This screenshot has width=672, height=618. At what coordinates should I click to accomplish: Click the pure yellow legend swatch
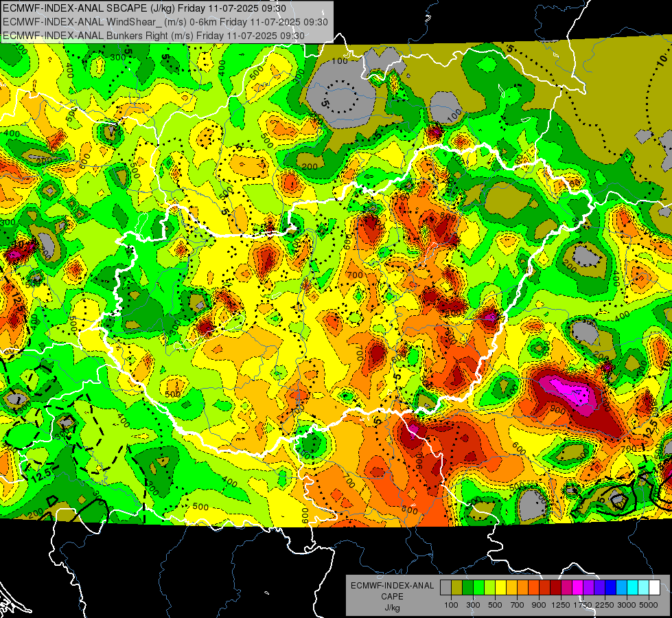coord(500,588)
